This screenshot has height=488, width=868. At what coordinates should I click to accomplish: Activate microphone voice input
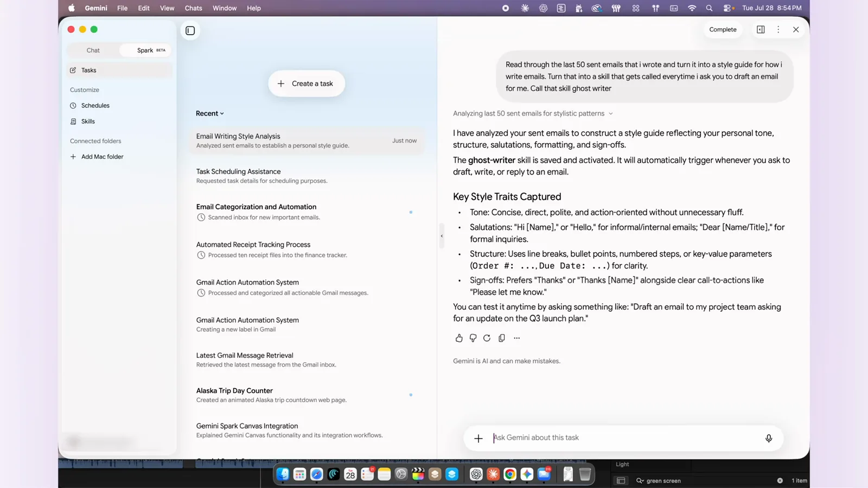tap(769, 438)
